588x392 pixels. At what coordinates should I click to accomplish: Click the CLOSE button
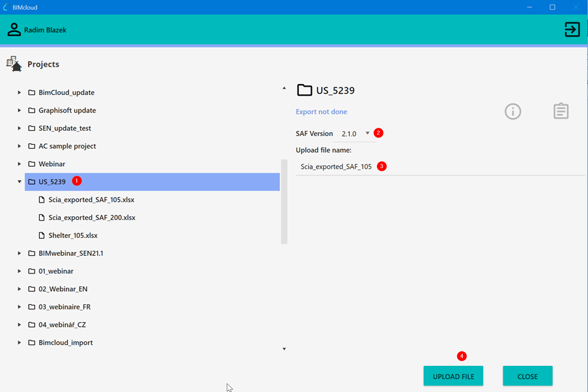tap(527, 376)
